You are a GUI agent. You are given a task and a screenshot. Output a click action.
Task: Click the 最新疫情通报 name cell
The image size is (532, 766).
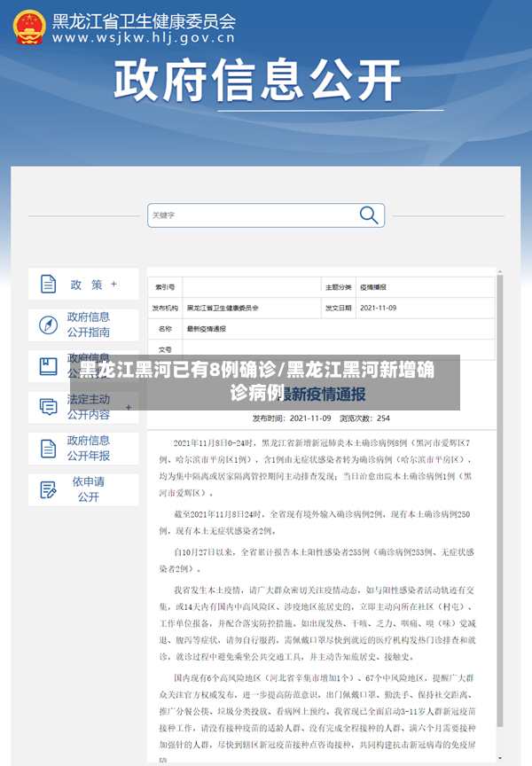point(339,329)
